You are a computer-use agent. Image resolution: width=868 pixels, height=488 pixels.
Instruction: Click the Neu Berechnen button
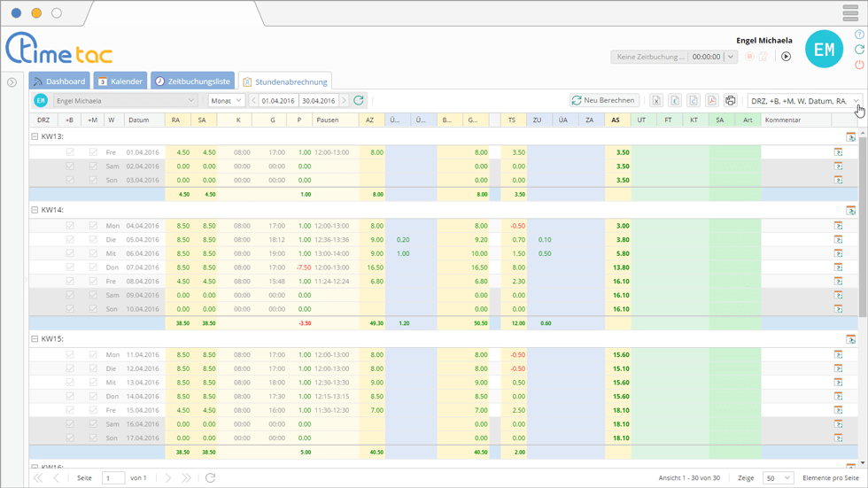click(603, 101)
